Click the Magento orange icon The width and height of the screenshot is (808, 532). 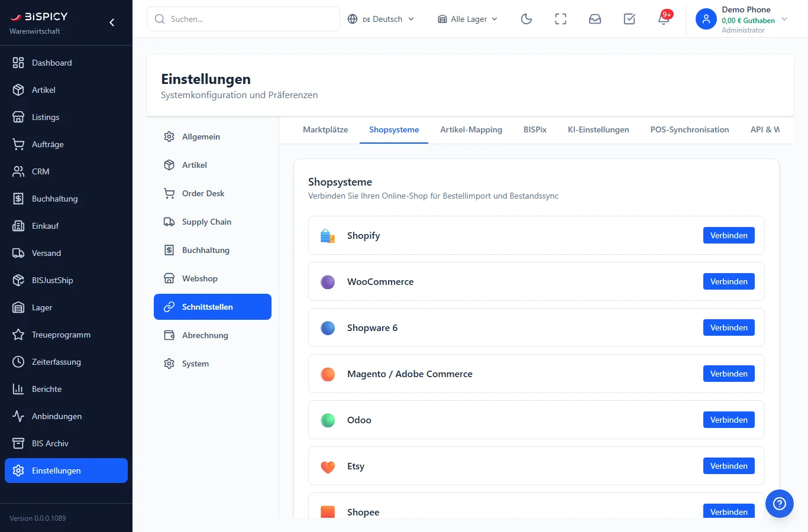point(328,374)
